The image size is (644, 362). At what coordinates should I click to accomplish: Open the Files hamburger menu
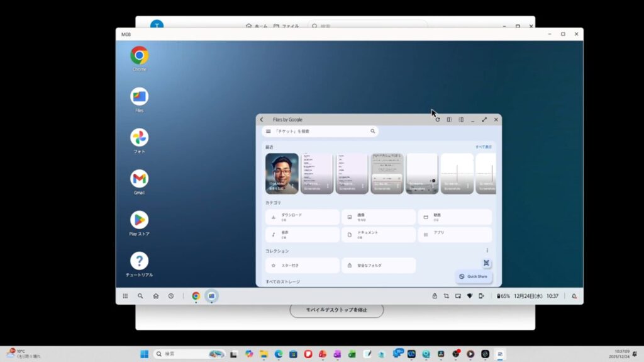(x=269, y=132)
